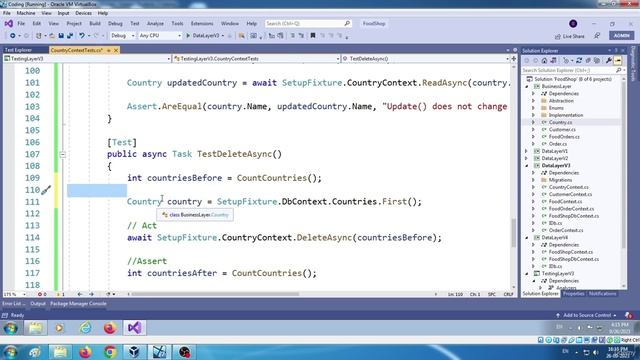Open the Output tab
This screenshot has width=640, height=360.
coord(38,304)
